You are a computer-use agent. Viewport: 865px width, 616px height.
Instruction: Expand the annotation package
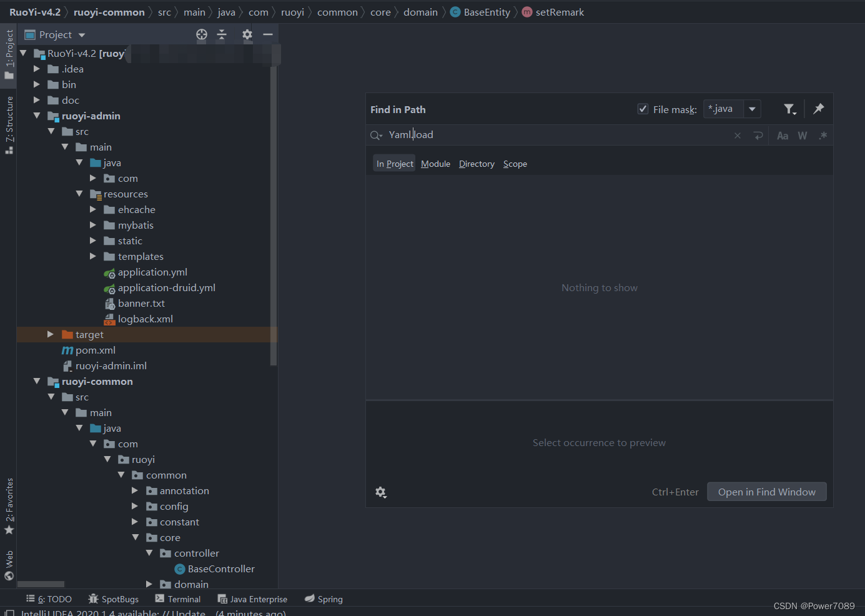point(135,491)
